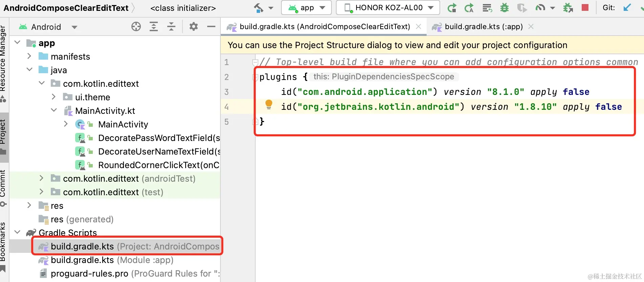Click the red Stop button

[585, 7]
